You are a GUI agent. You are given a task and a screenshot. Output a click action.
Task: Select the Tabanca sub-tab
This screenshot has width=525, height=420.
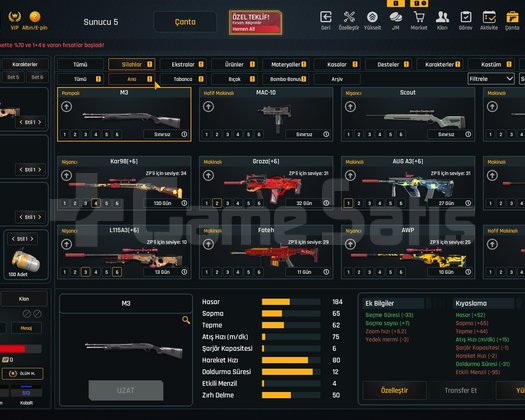click(183, 79)
